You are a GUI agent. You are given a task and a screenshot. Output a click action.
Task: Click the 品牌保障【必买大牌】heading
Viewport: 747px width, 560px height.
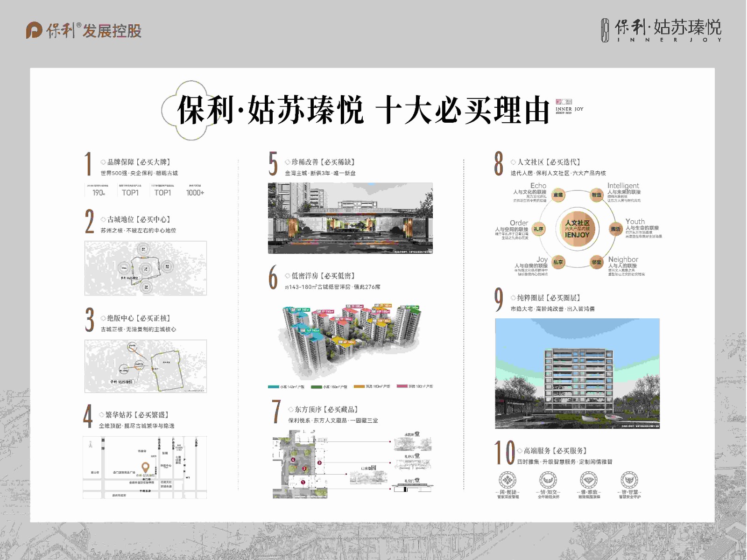[x=139, y=162]
